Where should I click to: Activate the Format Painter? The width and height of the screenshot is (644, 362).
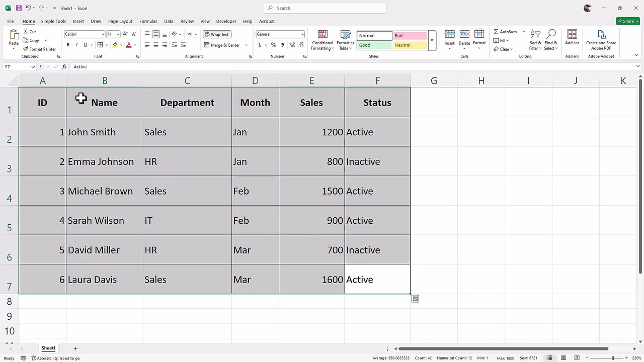point(39,49)
